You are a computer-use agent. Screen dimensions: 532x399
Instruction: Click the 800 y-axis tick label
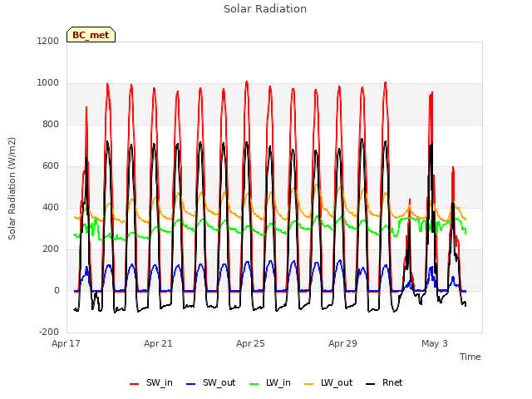click(51, 125)
